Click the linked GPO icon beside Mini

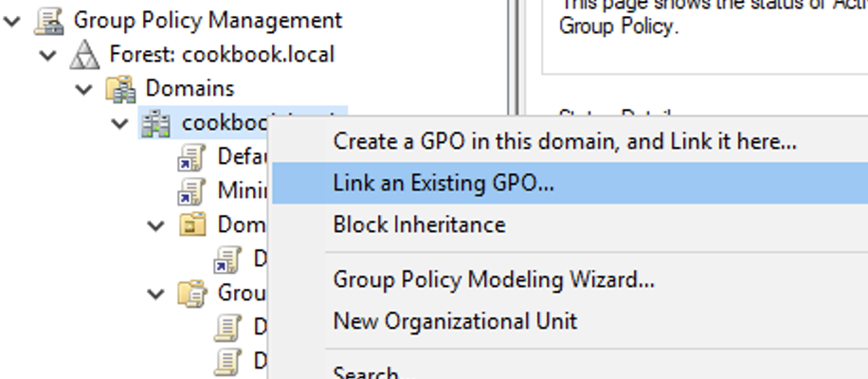tap(191, 190)
